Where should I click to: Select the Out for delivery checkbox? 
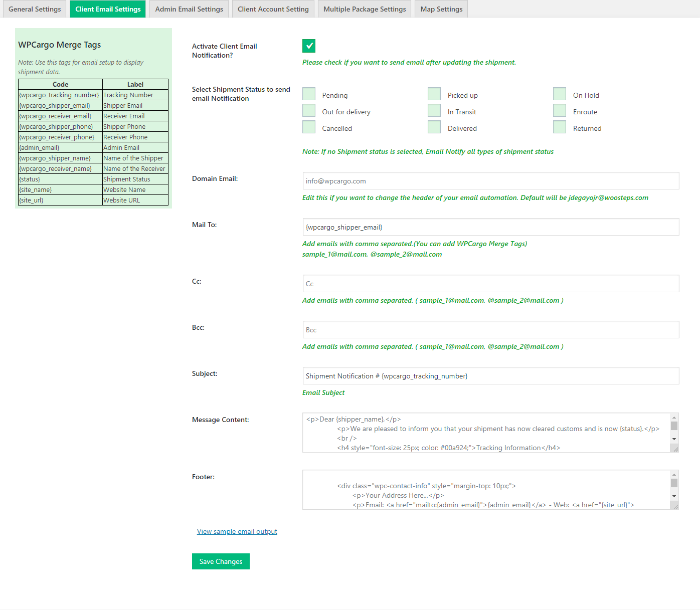pos(309,110)
